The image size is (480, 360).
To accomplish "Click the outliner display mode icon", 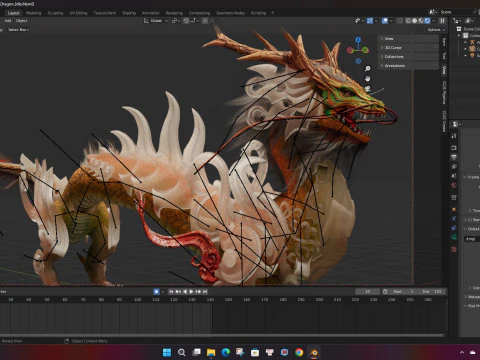I will point(457,21).
